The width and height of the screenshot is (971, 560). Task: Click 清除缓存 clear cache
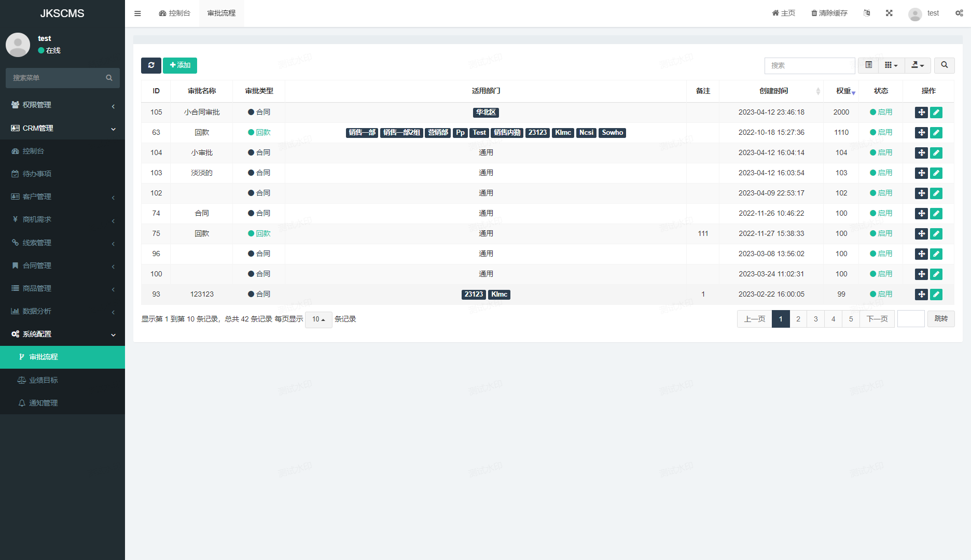[x=829, y=13]
